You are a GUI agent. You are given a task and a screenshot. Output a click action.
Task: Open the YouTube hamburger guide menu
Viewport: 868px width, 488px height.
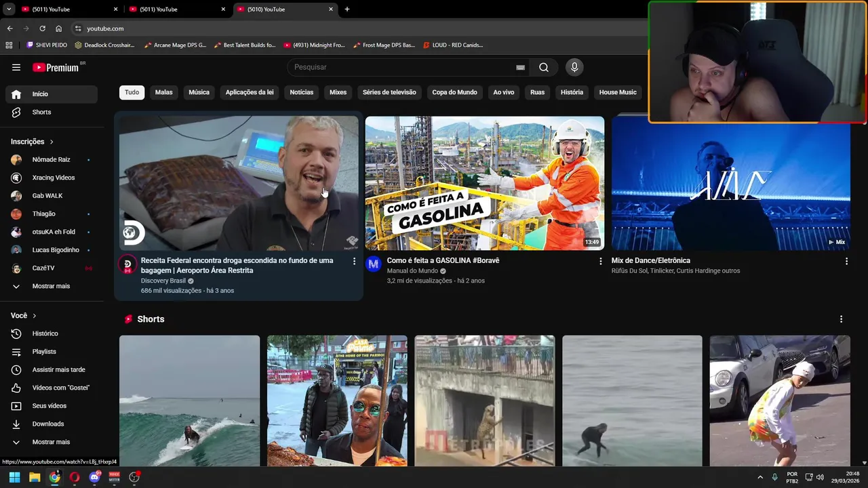(16, 67)
